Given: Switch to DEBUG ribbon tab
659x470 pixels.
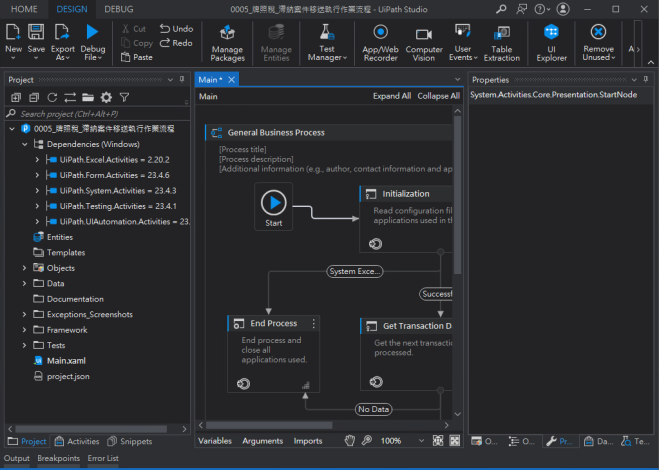Looking at the screenshot, I should (119, 9).
